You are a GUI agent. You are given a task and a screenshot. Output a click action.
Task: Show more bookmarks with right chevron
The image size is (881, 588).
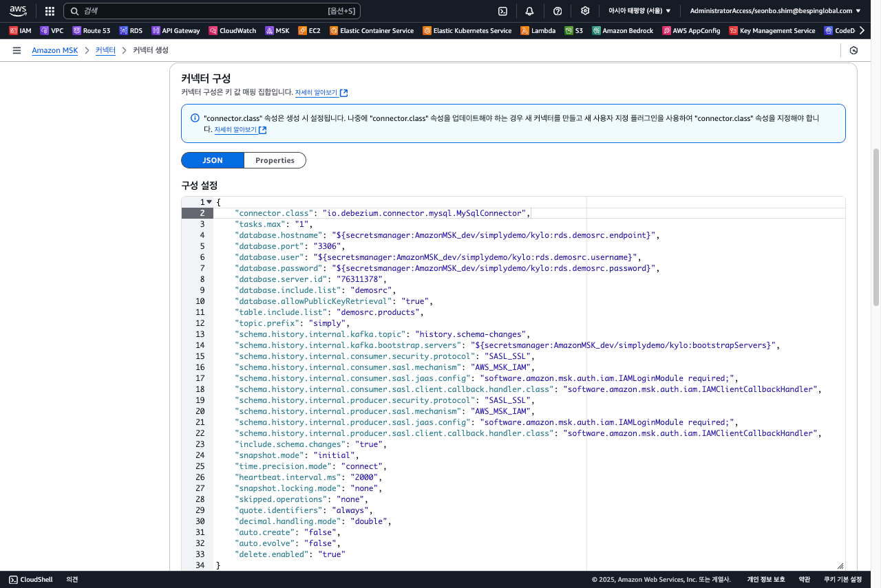click(x=862, y=30)
